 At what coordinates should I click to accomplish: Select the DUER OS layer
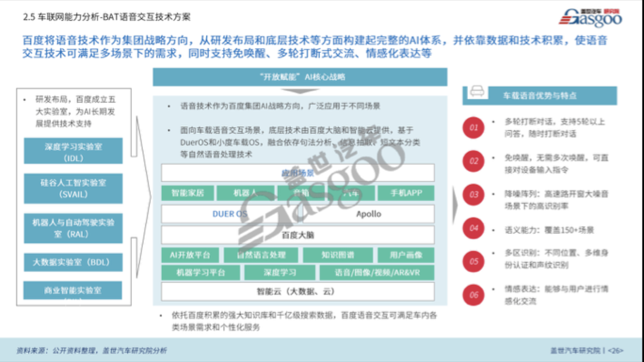tap(229, 213)
